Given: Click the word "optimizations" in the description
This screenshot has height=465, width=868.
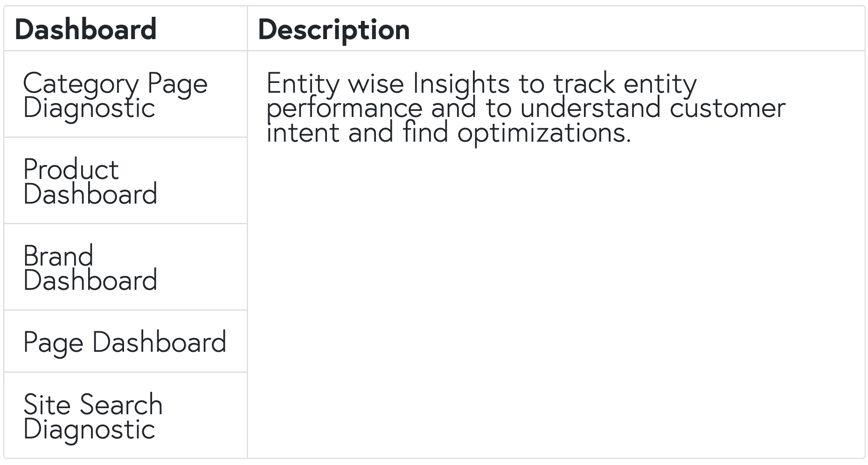Looking at the screenshot, I should pyautogui.click(x=544, y=133).
